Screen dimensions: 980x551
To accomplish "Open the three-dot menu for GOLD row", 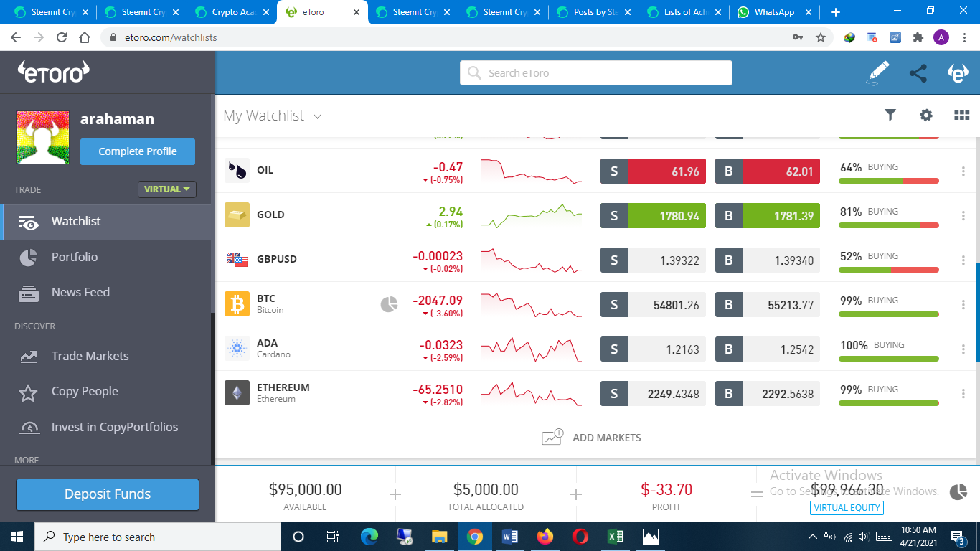I will (963, 215).
